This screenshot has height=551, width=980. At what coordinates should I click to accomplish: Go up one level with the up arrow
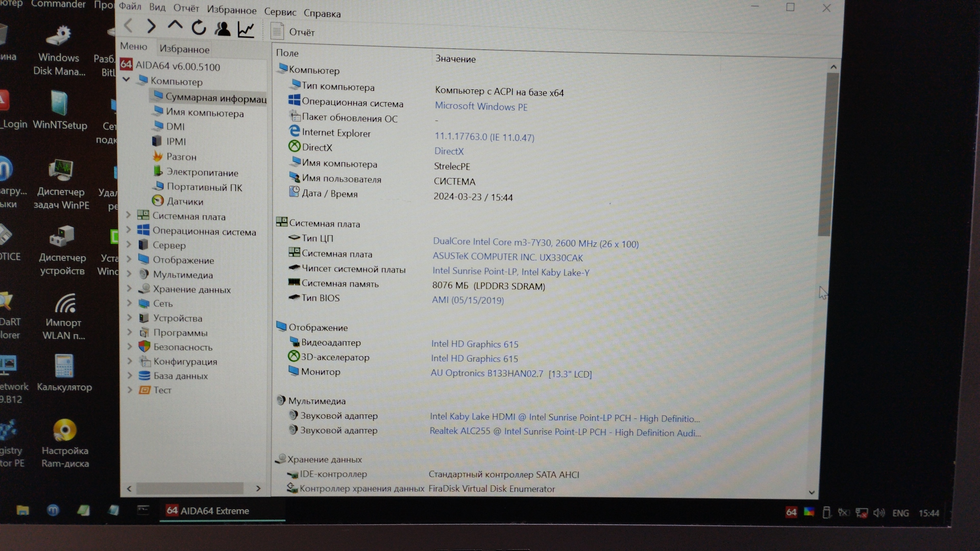point(175,25)
